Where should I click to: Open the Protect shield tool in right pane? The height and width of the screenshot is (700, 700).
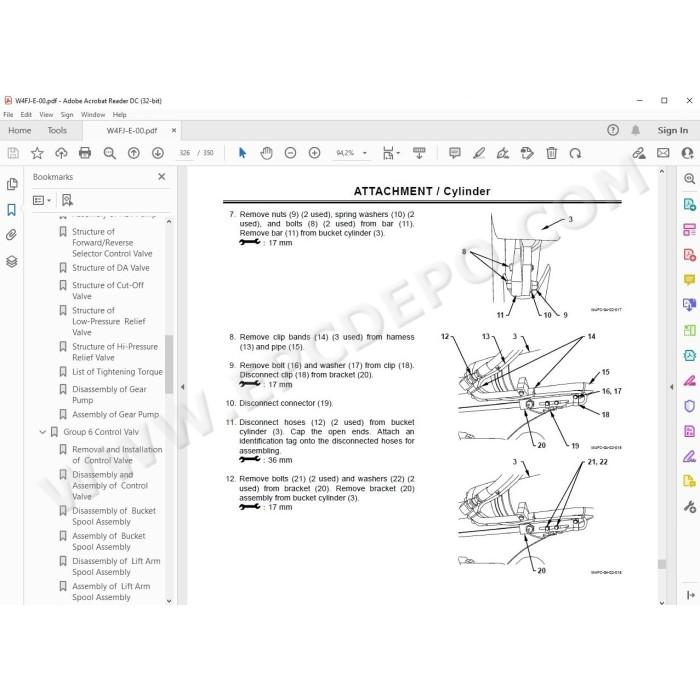coord(689,406)
